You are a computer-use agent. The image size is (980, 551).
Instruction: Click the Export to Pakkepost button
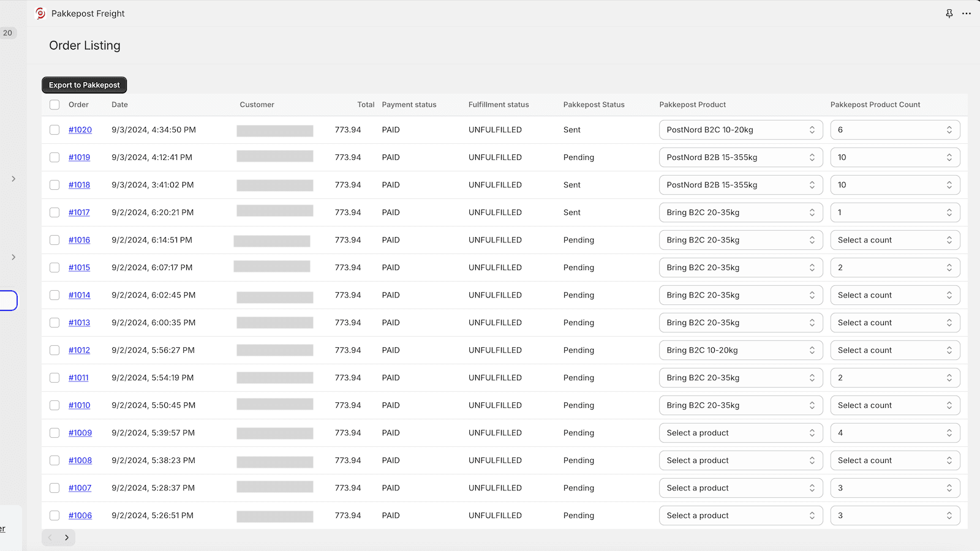coord(84,84)
